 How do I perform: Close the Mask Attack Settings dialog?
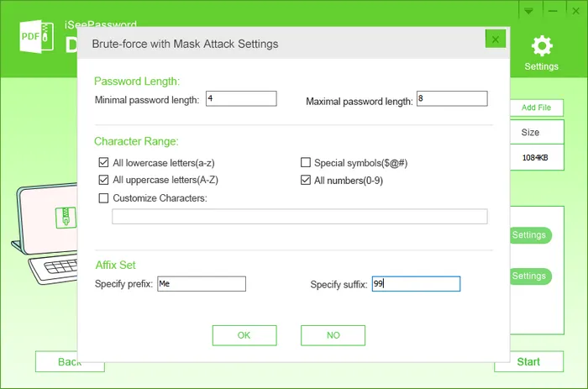tap(496, 39)
